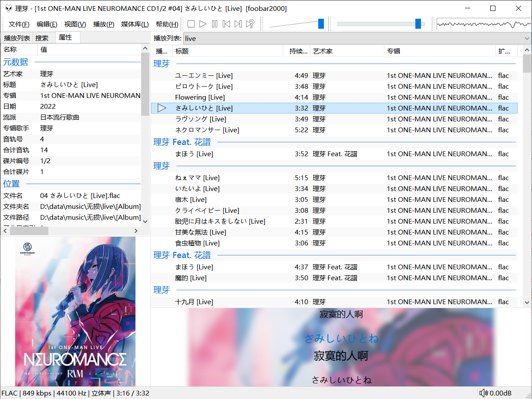The width and height of the screenshot is (532, 399).
Task: Switch to the 搜索 tab
Action: click(42, 38)
